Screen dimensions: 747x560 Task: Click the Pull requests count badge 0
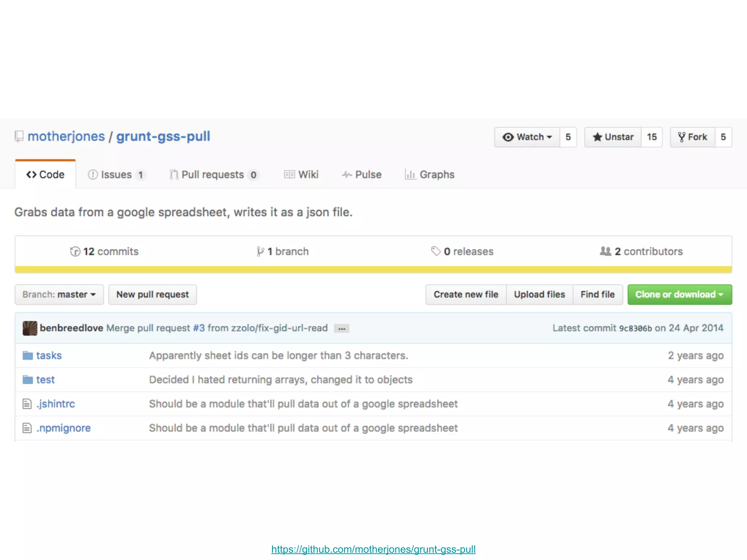253,175
